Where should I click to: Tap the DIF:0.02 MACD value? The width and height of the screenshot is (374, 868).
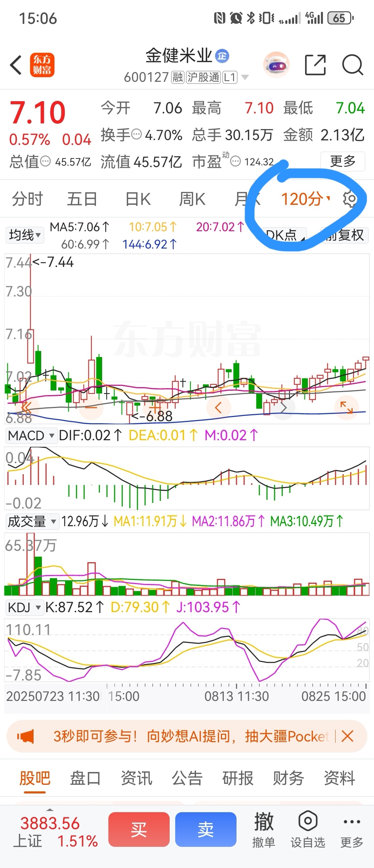pos(90,435)
